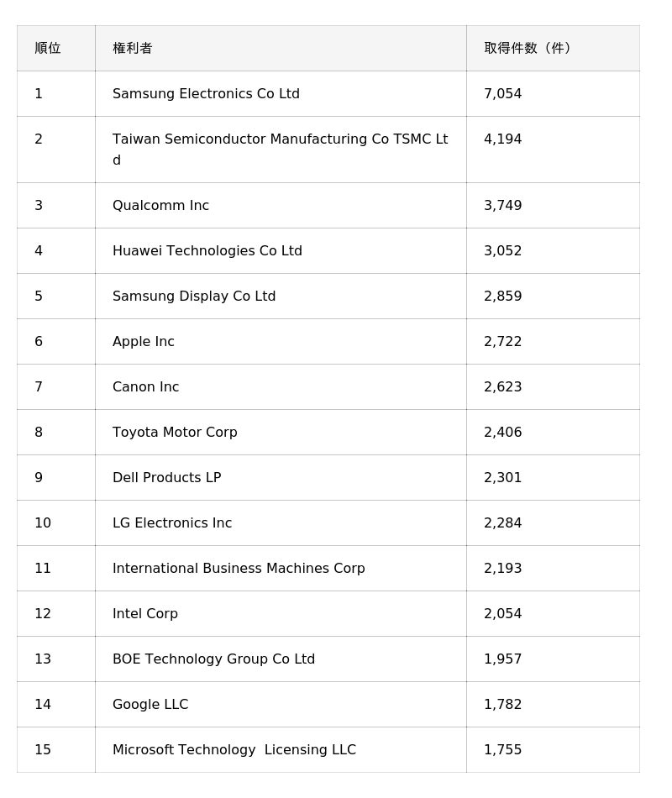Viewport: 672px width, 798px height.
Task: Click the Qualcomm Inc entry
Action: pyautogui.click(x=160, y=206)
